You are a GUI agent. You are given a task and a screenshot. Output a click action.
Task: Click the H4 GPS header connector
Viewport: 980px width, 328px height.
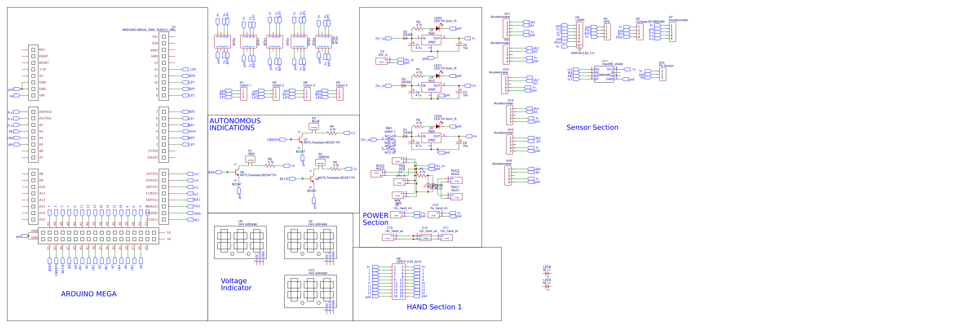[607, 32]
